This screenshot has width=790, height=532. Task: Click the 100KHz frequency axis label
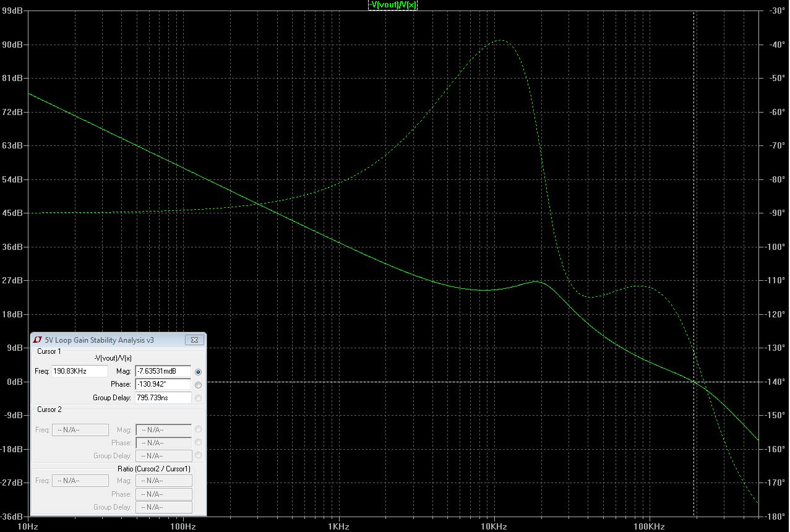(649, 526)
